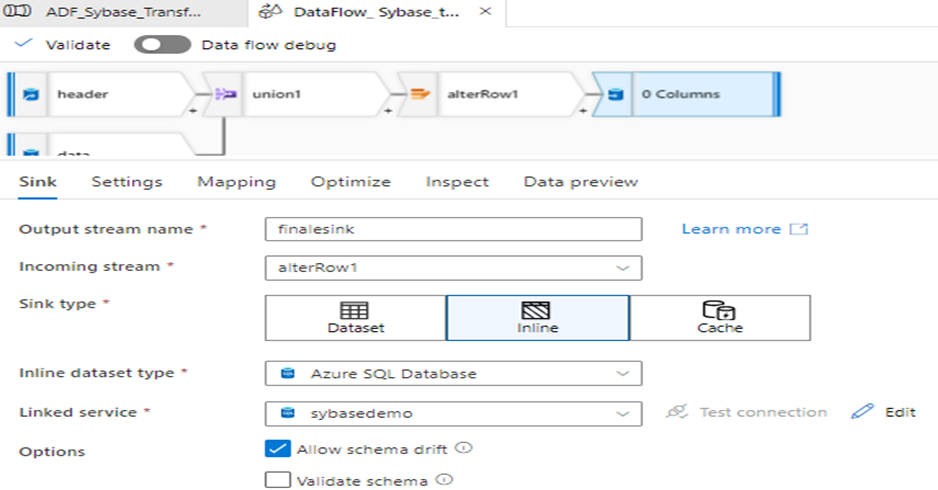Click the Cache cylinder icon
This screenshot has width=938, height=490.
coord(718,311)
